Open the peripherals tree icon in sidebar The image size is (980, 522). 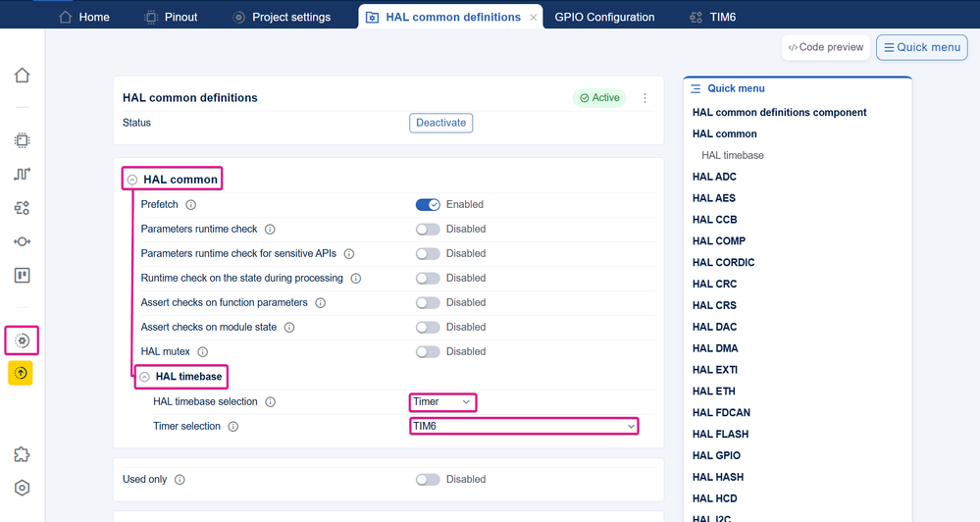pos(22,208)
